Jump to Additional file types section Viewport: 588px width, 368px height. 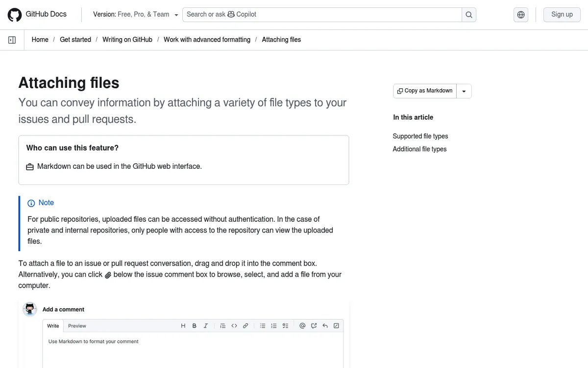coord(419,149)
